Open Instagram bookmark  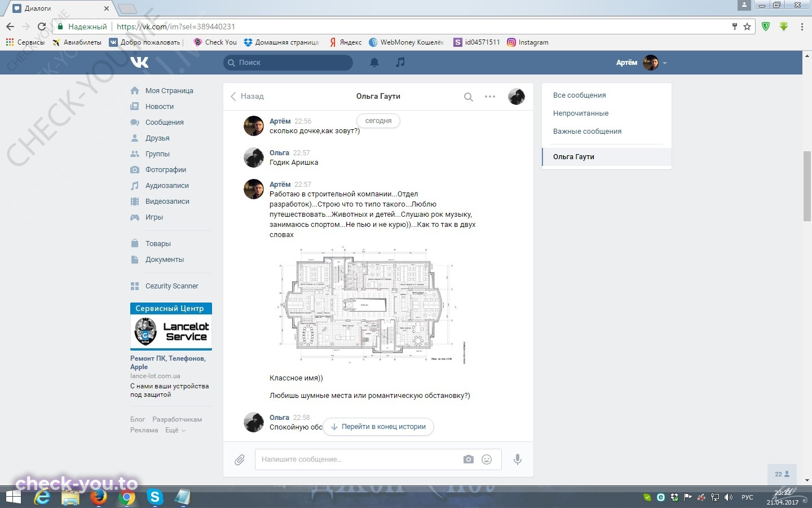coord(527,42)
